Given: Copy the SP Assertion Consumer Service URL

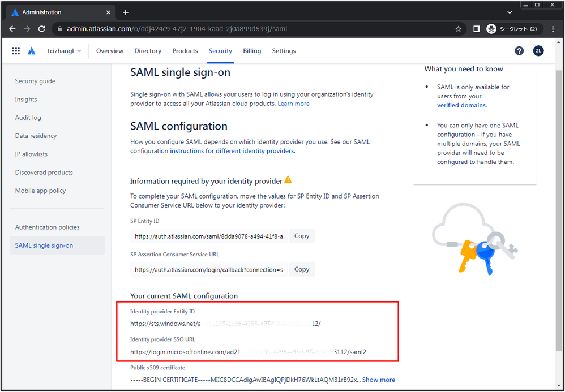Looking at the screenshot, I should tap(302, 269).
